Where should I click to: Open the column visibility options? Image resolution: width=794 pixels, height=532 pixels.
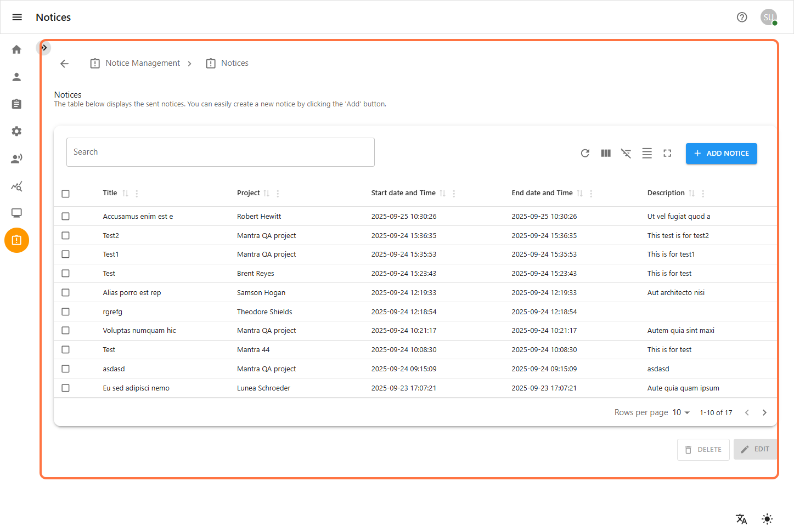tap(605, 153)
